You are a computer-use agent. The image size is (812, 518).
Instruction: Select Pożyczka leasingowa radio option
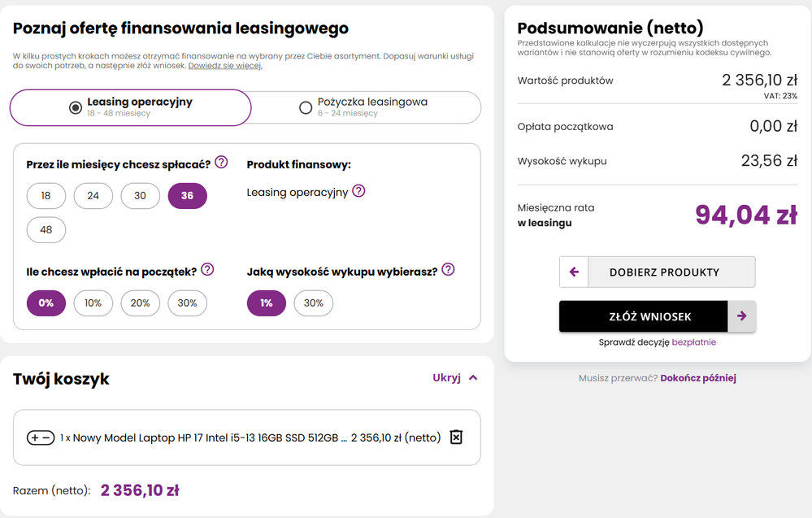click(x=306, y=107)
